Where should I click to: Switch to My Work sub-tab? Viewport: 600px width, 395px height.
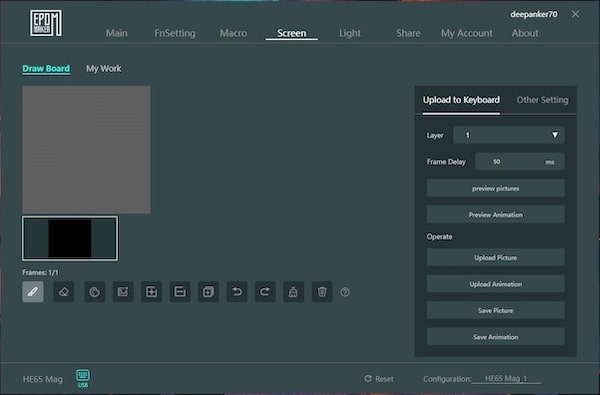point(103,69)
